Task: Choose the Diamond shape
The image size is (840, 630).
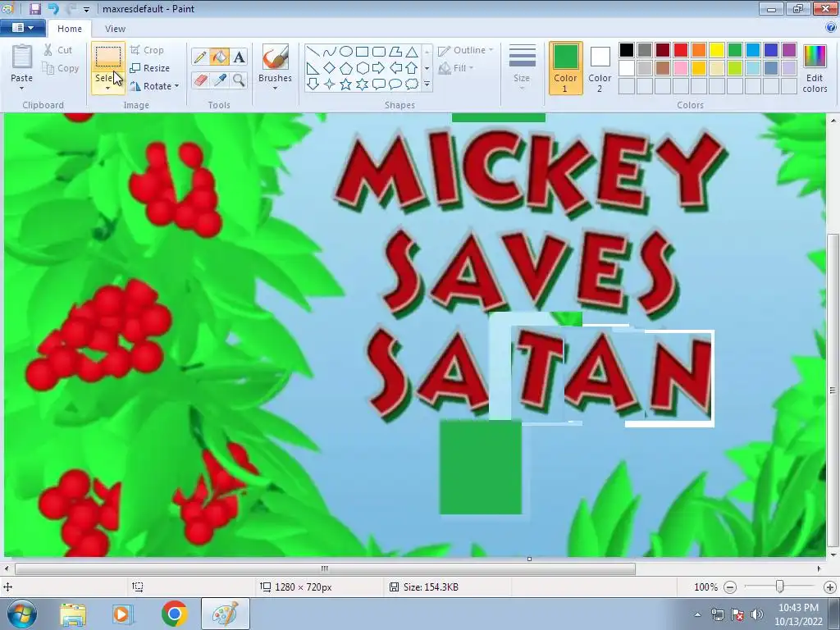Action: click(330, 68)
